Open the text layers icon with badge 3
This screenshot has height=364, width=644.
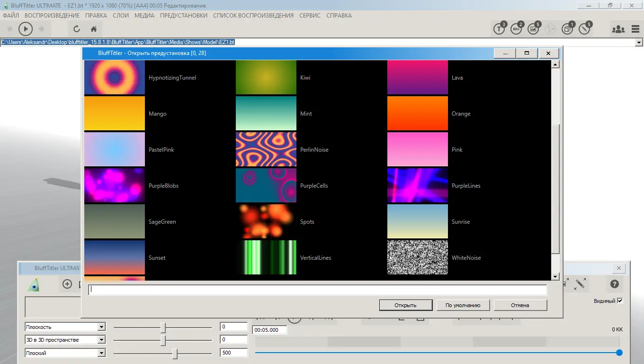[x=499, y=29]
